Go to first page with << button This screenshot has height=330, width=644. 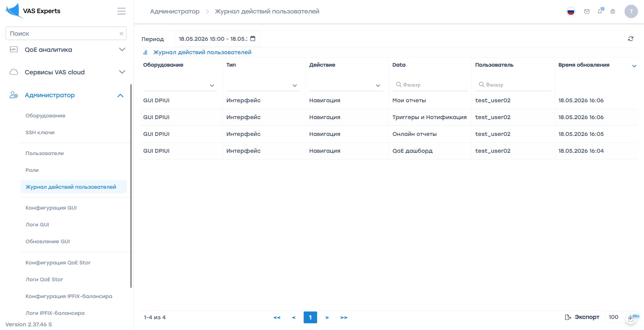(x=277, y=317)
